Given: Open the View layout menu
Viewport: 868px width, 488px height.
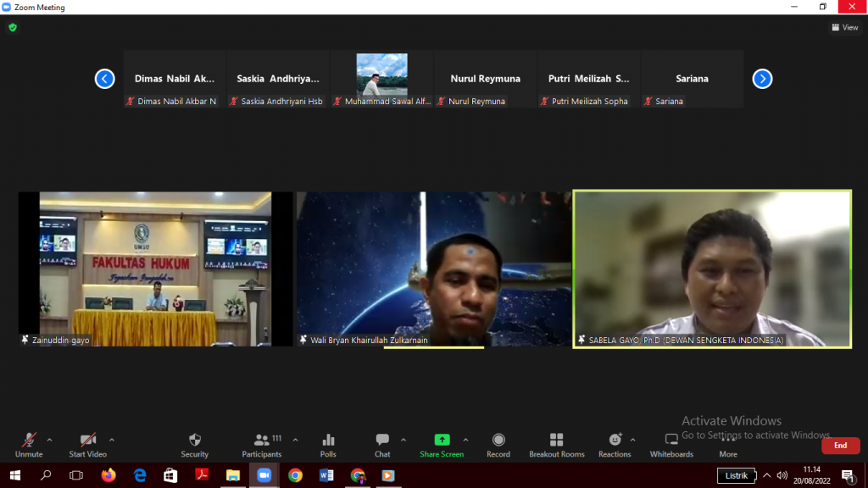Looking at the screenshot, I should pyautogui.click(x=845, y=27).
